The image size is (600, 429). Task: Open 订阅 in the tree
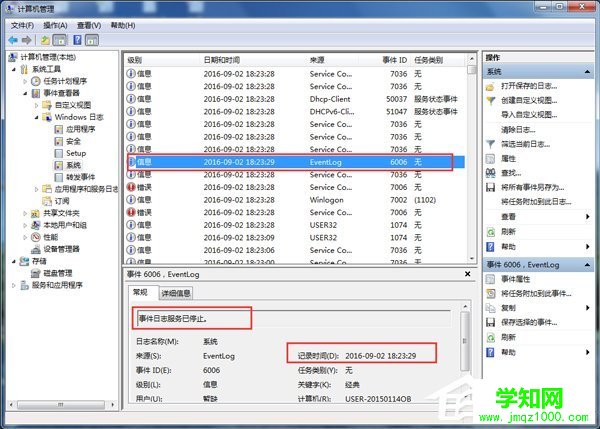pyautogui.click(x=62, y=201)
